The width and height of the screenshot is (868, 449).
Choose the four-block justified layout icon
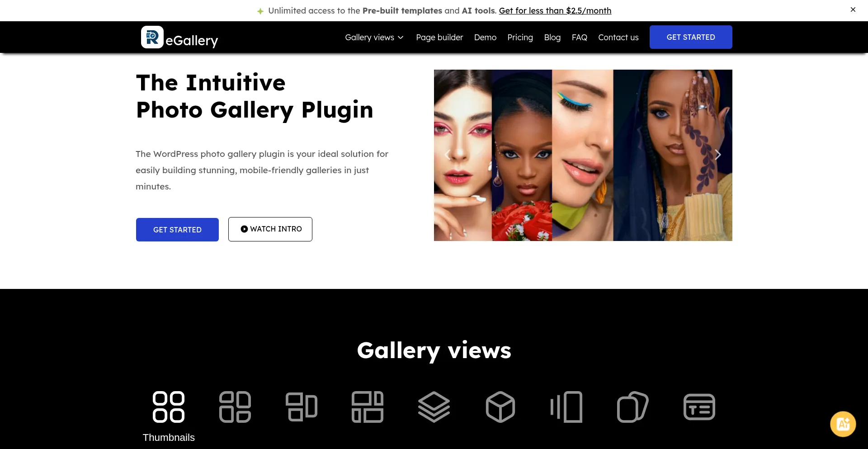[x=368, y=407]
